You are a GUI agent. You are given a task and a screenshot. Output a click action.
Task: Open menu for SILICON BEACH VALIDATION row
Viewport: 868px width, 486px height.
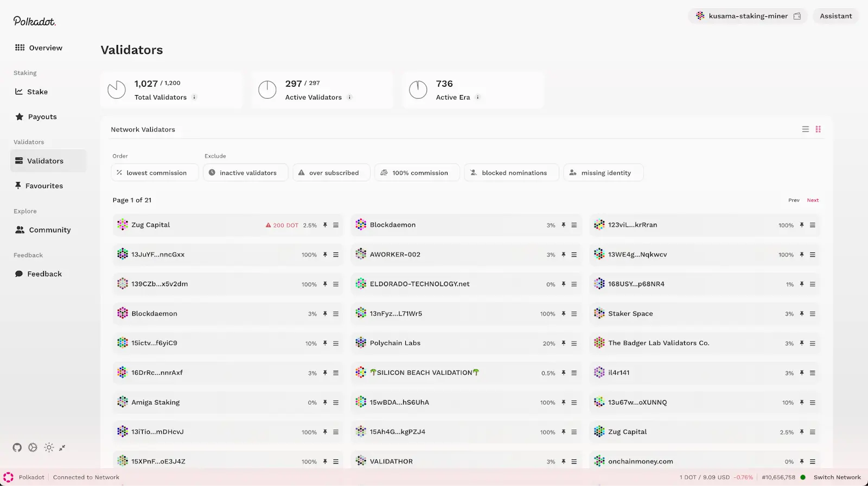click(574, 373)
